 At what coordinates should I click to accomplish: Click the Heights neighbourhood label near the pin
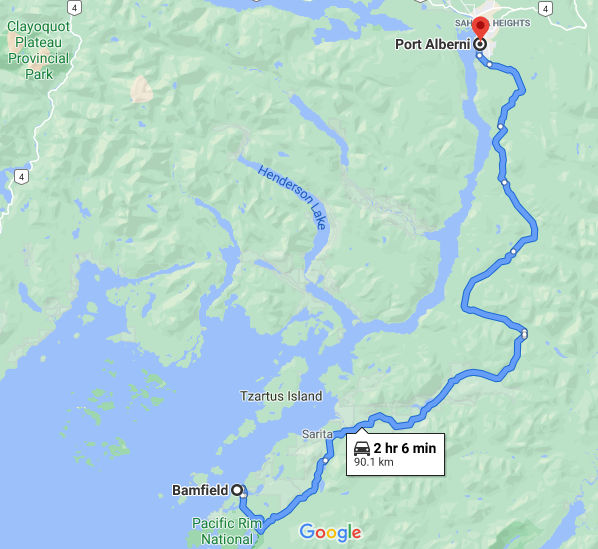[511, 23]
